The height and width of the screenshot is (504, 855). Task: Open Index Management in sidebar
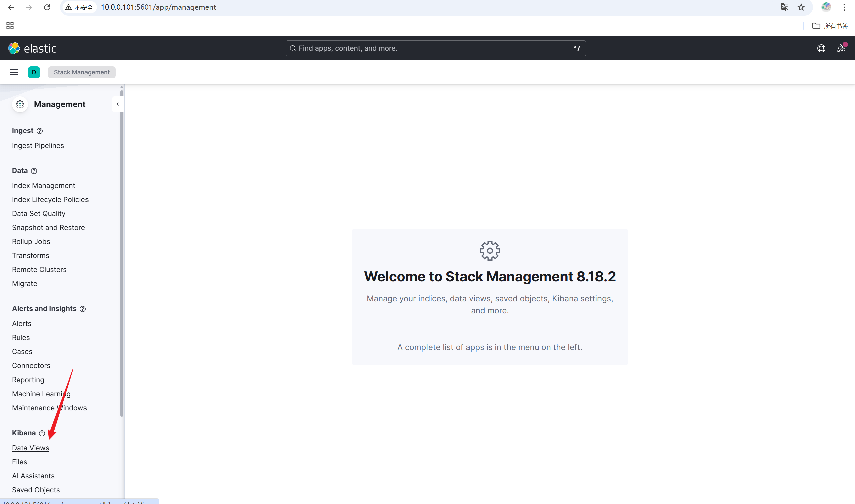pos(43,186)
